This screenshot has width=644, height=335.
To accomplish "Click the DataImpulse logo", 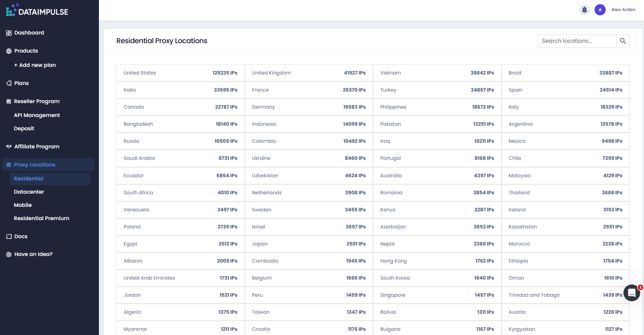I will pos(37,10).
